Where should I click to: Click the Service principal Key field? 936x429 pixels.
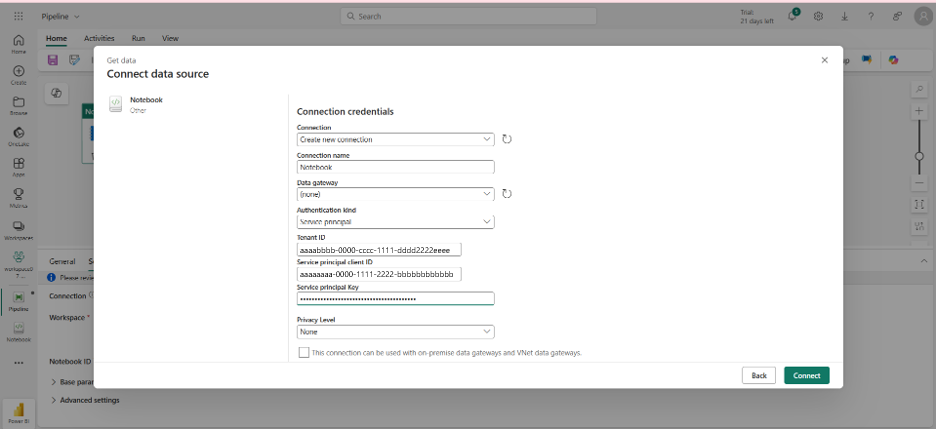pyautogui.click(x=395, y=298)
